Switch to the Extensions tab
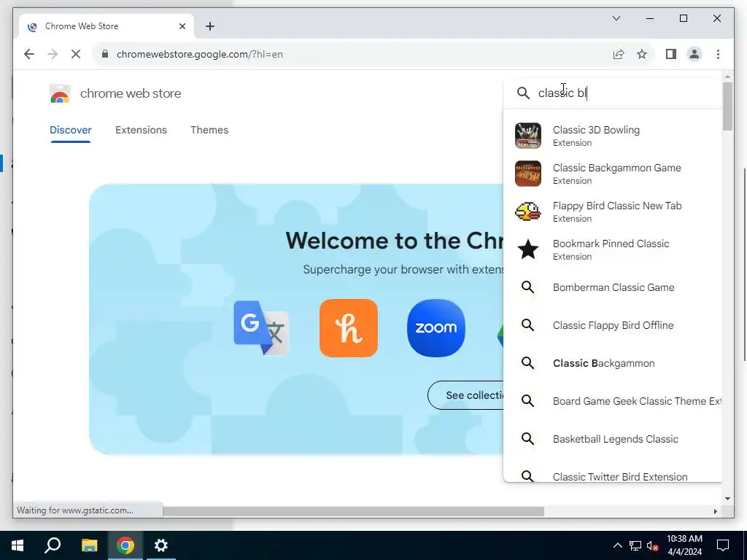This screenshot has width=747, height=560. pos(141,130)
